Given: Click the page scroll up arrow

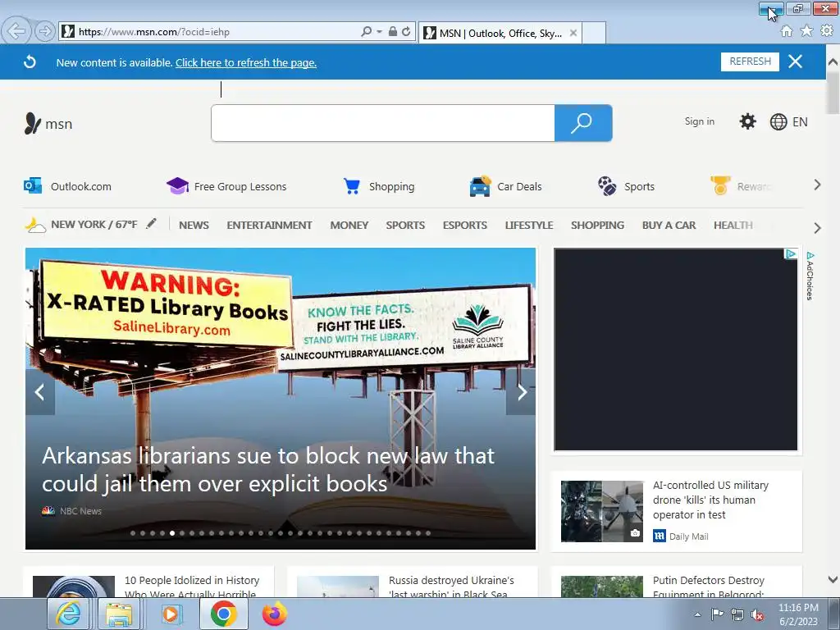Looking at the screenshot, I should [x=833, y=62].
